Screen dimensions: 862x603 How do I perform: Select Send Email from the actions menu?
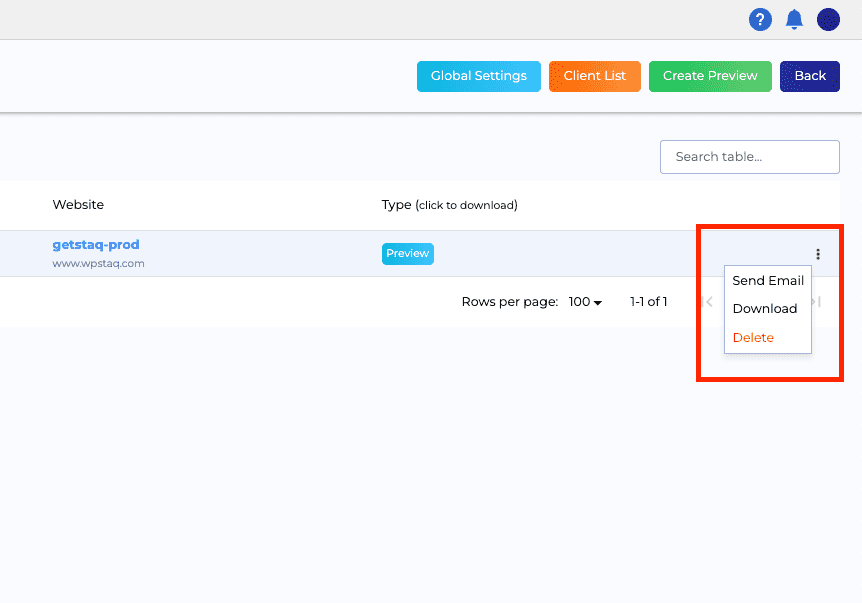[x=767, y=280]
